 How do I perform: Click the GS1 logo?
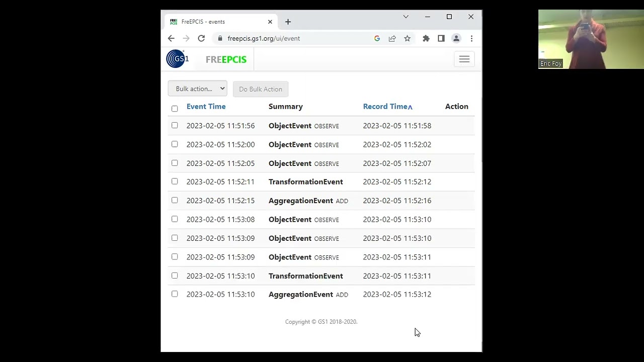(178, 59)
